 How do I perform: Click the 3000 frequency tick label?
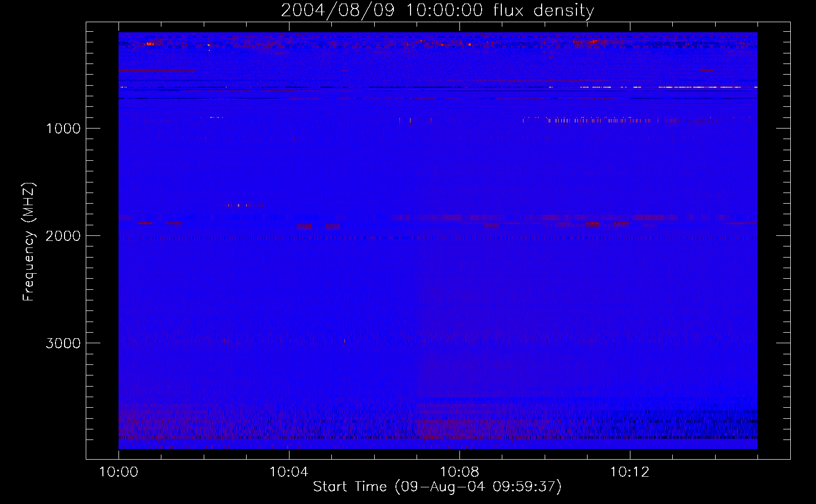63,343
